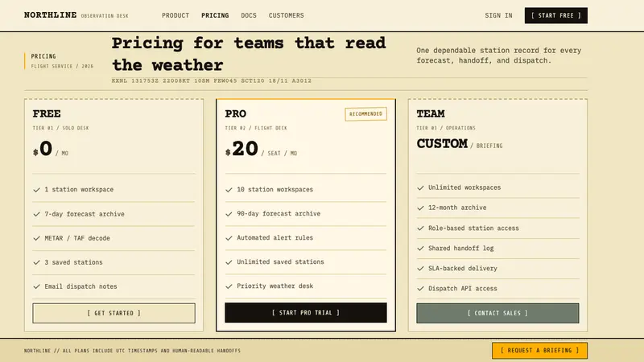Viewport: 644px width, 362px height.
Task: Click checkmark icon beside 'METAR / TAF decode'
Action: 36,238
